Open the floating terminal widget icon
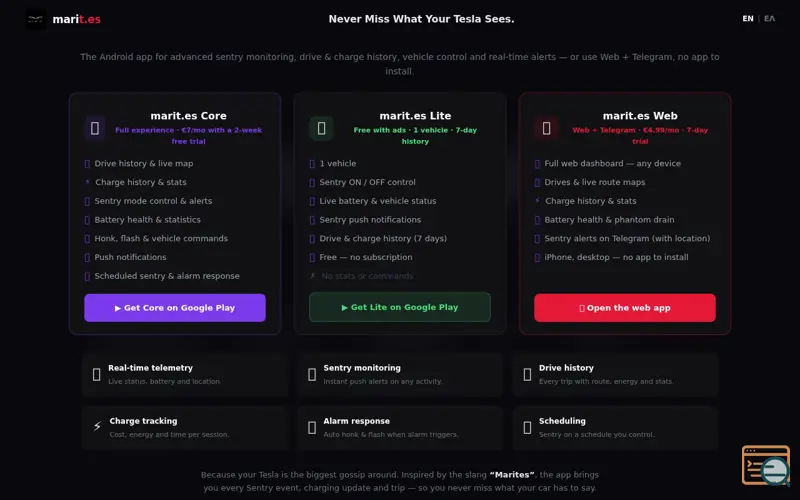Image resolution: width=800 pixels, height=500 pixels. click(766, 465)
